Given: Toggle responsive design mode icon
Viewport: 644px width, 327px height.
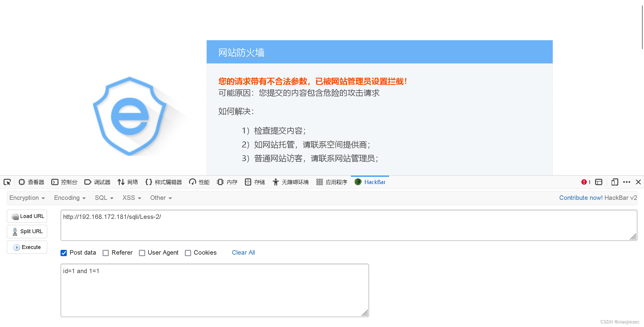Looking at the screenshot, I should [614, 182].
